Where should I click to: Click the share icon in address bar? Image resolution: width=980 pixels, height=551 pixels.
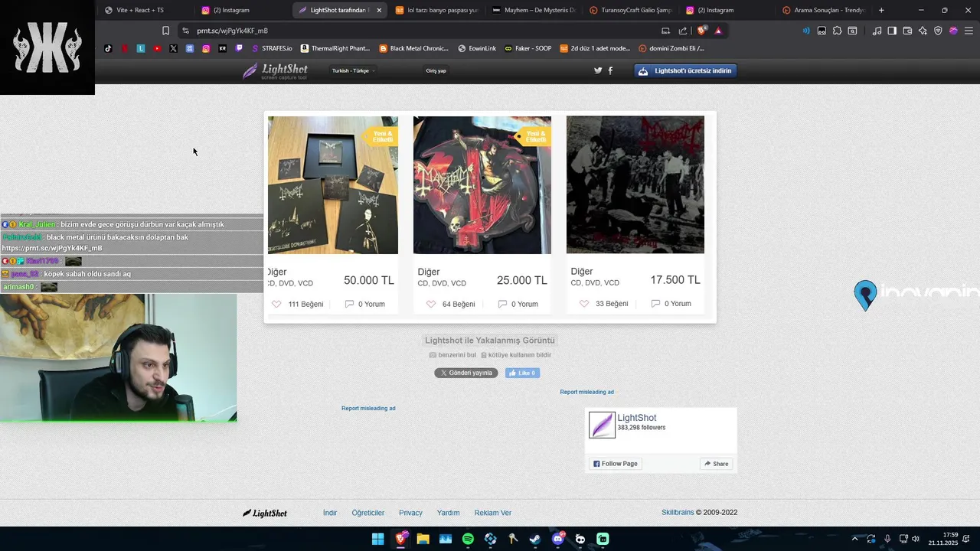[683, 31]
